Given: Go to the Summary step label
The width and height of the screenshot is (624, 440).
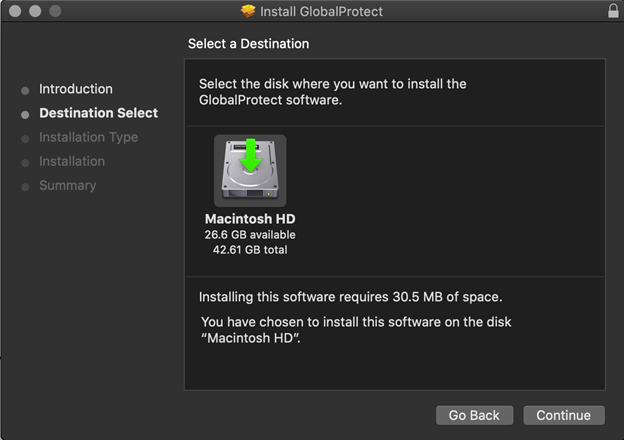Looking at the screenshot, I should point(67,185).
